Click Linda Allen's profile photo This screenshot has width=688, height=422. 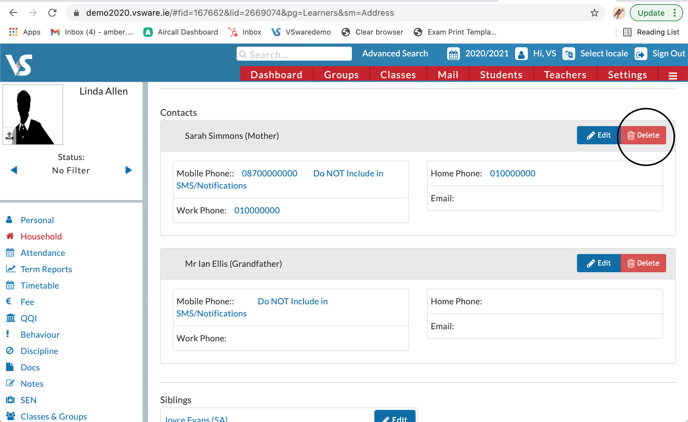pos(33,114)
